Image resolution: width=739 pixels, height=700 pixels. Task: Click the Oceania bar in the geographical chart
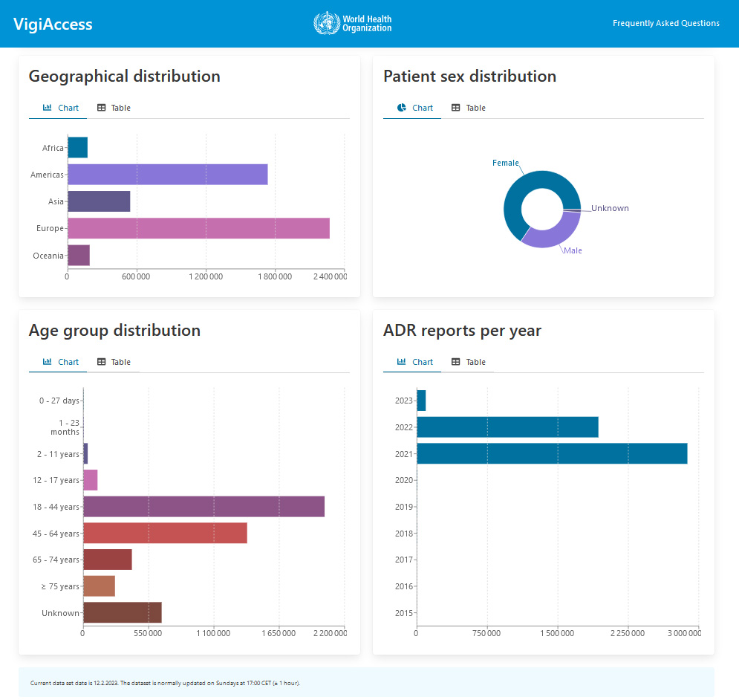tap(79, 255)
